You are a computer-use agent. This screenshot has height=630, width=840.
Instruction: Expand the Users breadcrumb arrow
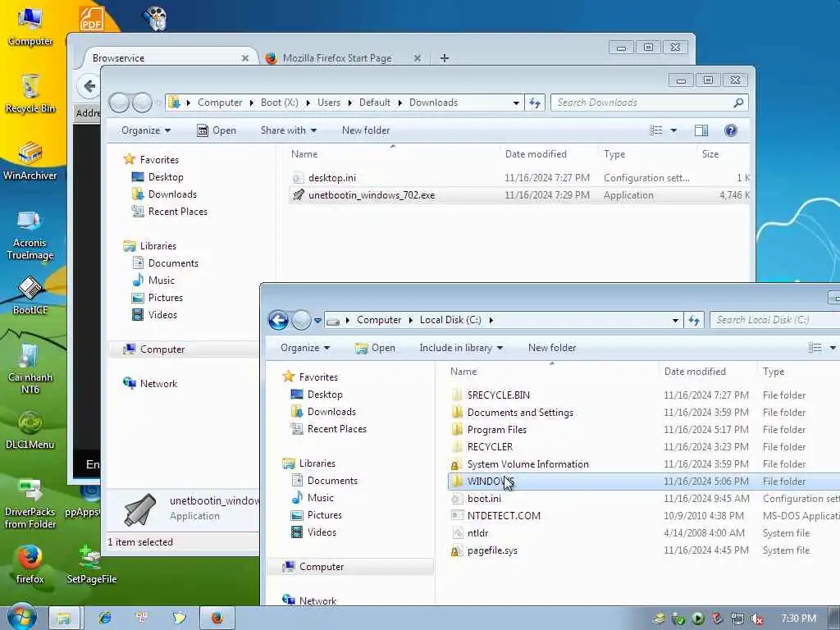(x=349, y=103)
